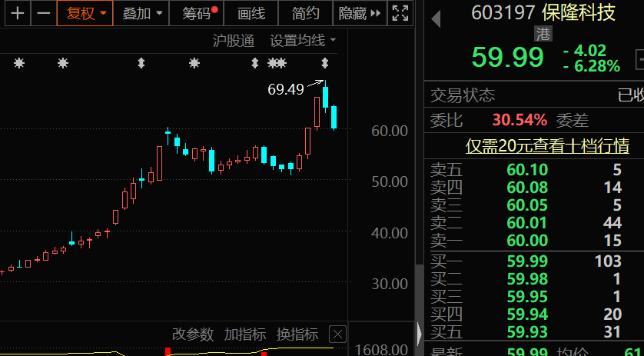
Task: Toggle the 隐藏 hide panel button
Action: point(359,13)
